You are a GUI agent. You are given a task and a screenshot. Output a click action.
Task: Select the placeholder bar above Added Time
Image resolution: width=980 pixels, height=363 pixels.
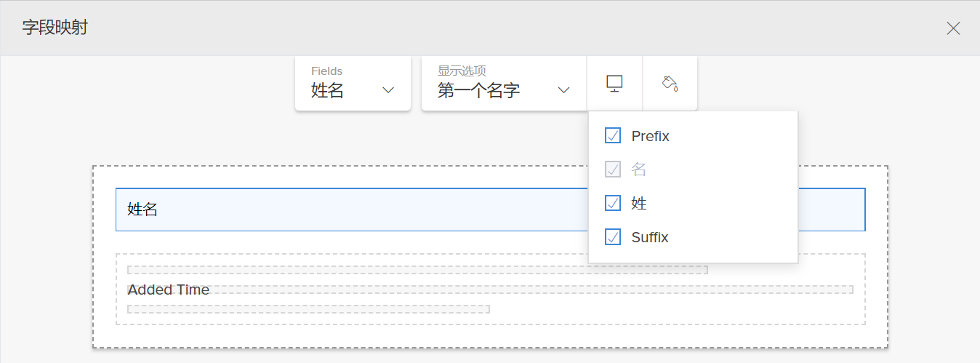click(x=417, y=270)
